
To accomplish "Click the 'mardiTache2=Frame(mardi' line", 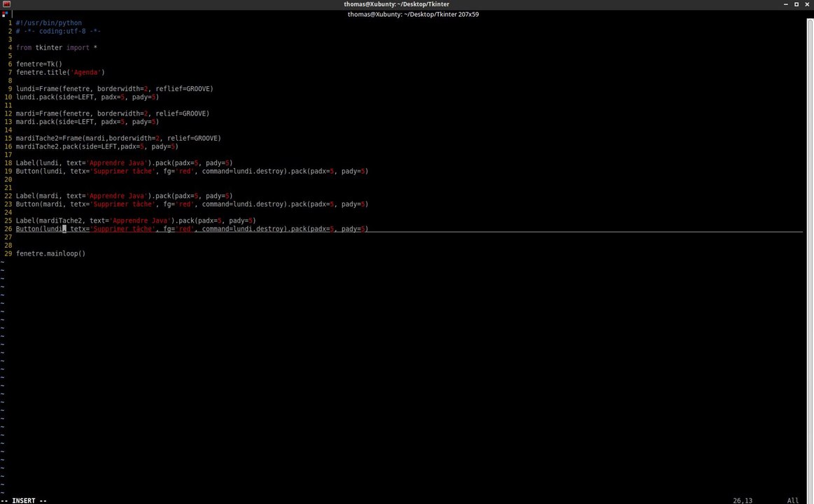I will click(118, 139).
